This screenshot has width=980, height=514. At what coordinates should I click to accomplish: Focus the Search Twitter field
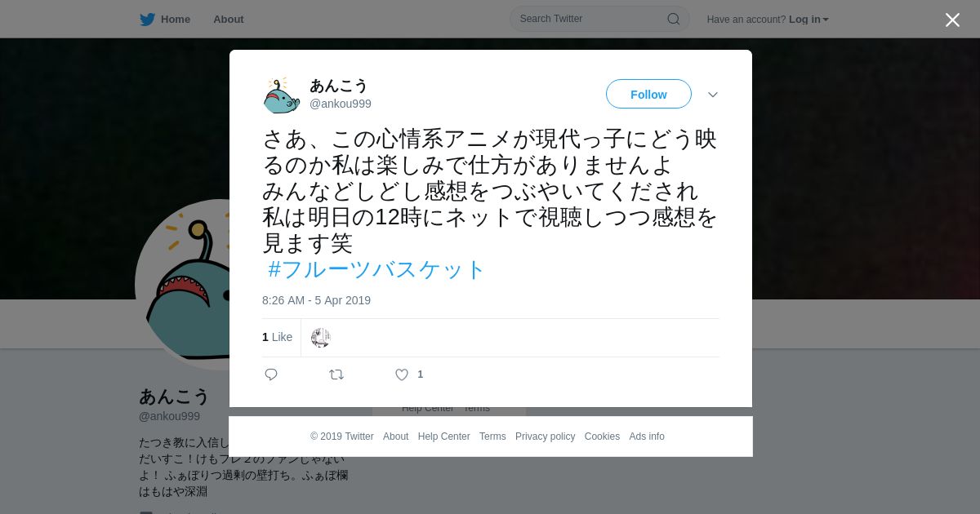click(599, 19)
